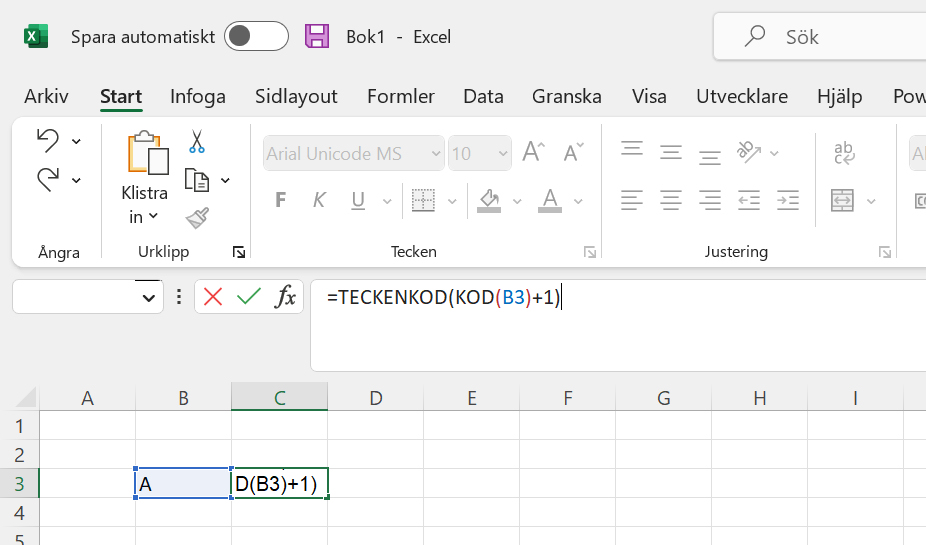
Task: Expand the Merge cells dropdown
Action: tap(871, 201)
